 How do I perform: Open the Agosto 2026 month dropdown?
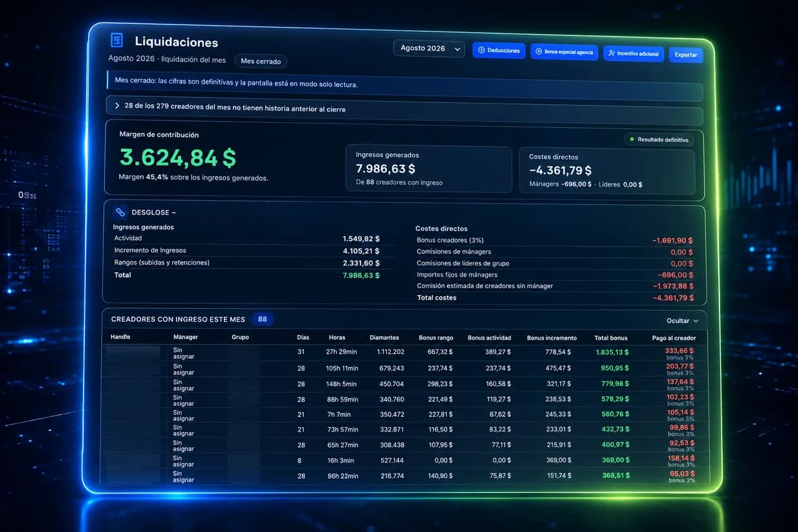(x=429, y=48)
